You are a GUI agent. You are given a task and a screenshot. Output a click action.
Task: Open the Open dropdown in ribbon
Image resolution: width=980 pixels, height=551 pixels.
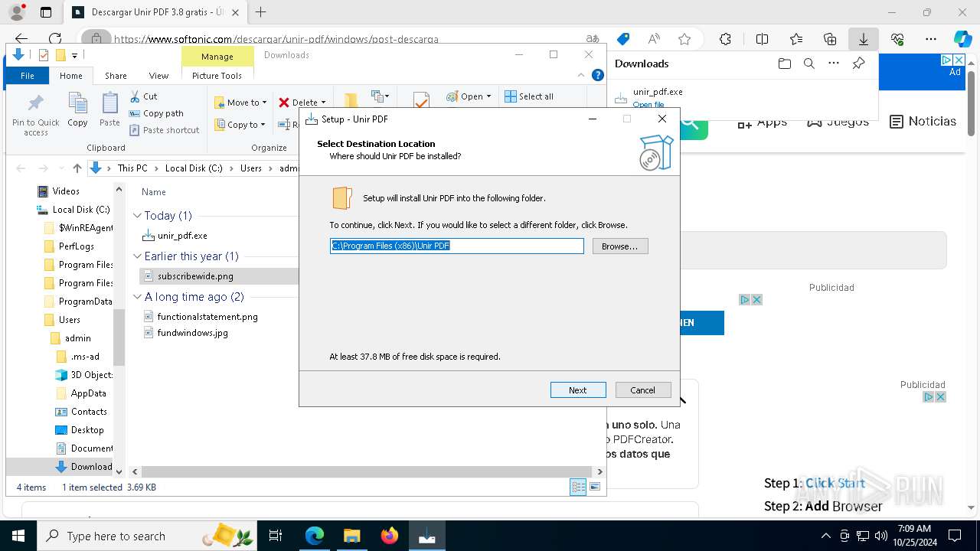(469, 96)
